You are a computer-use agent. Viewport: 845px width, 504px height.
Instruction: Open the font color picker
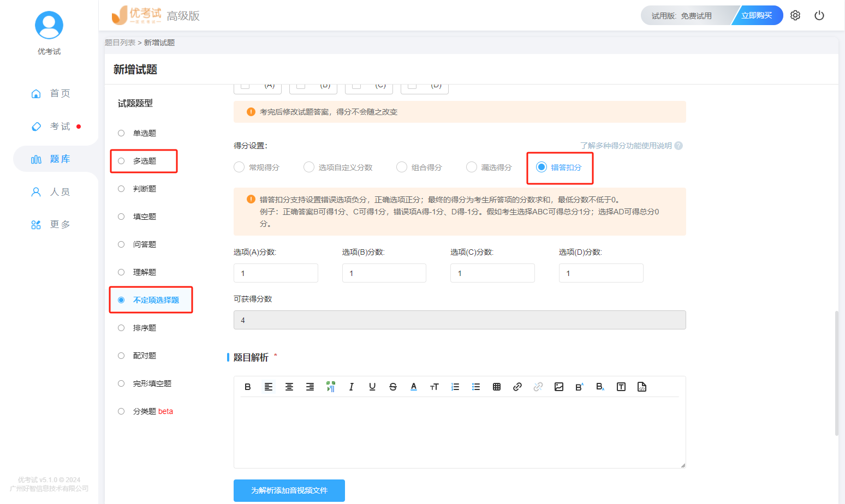pos(414,387)
